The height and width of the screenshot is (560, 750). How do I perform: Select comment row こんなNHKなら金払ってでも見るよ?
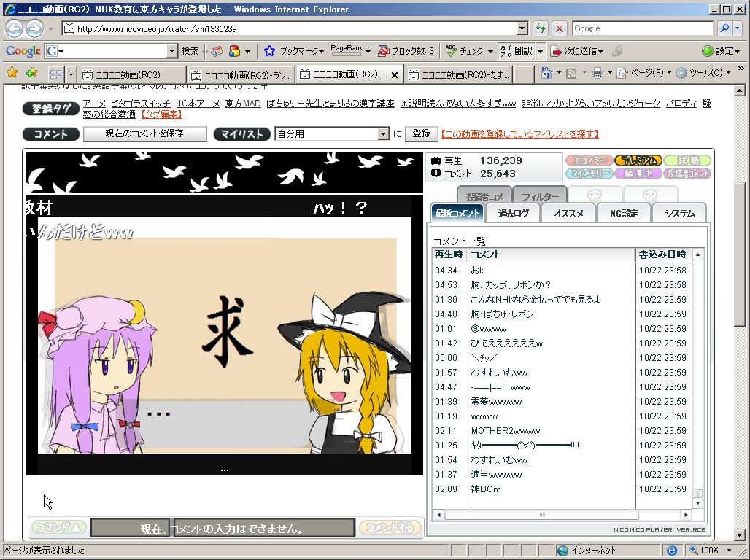(562, 300)
